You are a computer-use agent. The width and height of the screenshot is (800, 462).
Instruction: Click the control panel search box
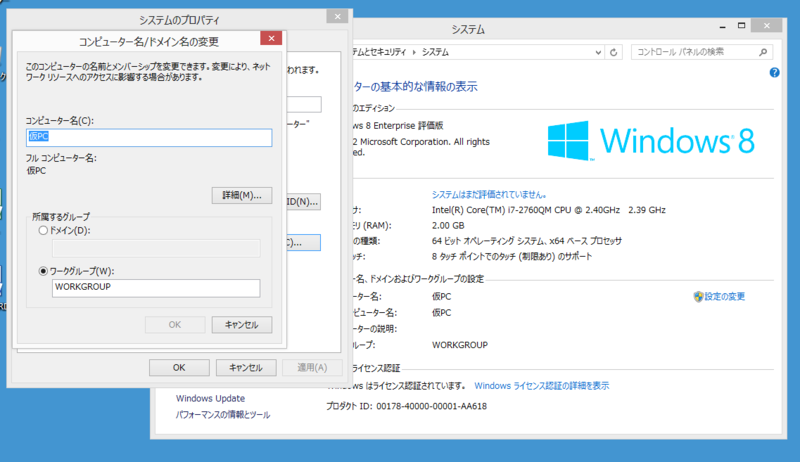click(702, 52)
